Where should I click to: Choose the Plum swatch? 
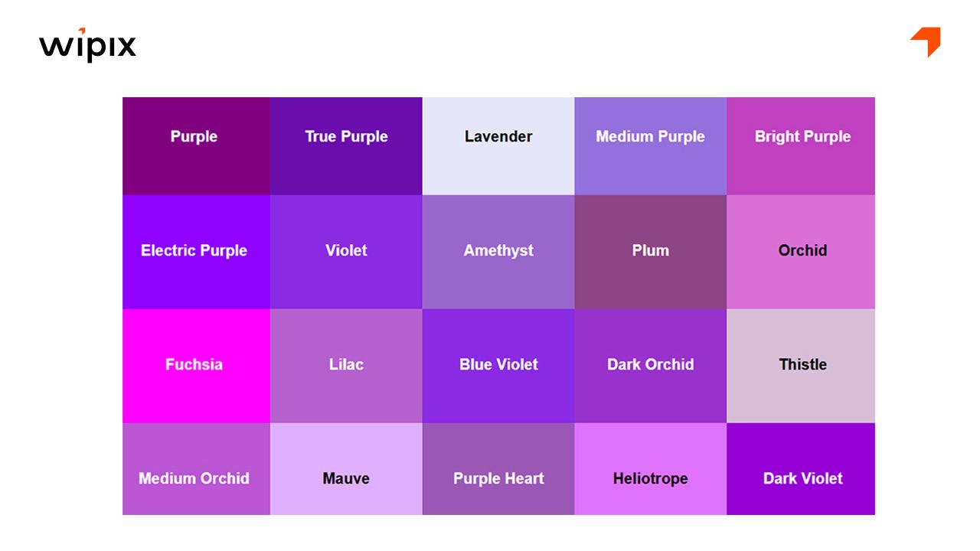pos(650,252)
